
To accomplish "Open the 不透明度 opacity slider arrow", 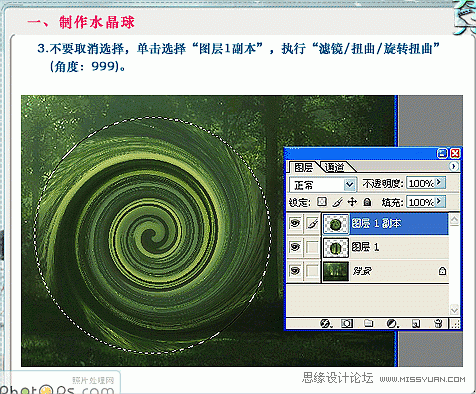I will pyautogui.click(x=440, y=183).
